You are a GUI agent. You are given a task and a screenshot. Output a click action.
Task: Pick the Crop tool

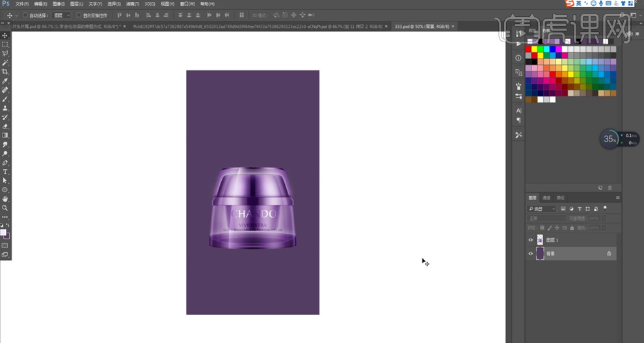coord(5,71)
